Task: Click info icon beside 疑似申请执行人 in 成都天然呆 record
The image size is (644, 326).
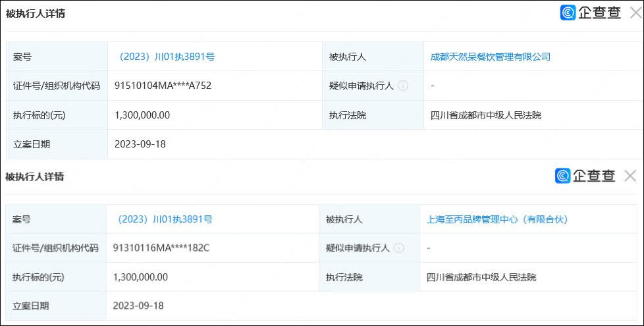Action: click(403, 86)
